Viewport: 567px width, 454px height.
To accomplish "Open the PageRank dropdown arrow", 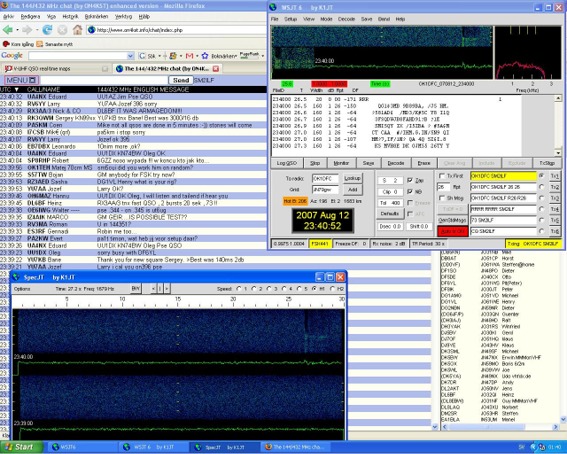I will 263,56.
